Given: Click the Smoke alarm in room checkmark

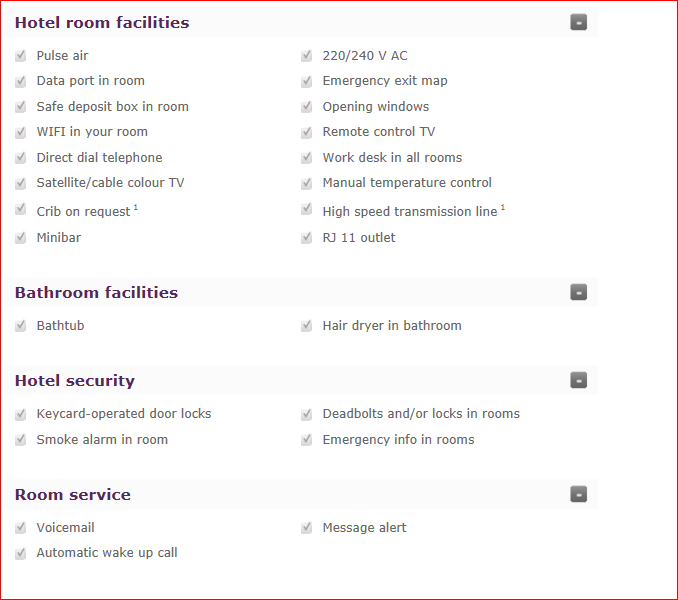Looking at the screenshot, I should pos(21,440).
